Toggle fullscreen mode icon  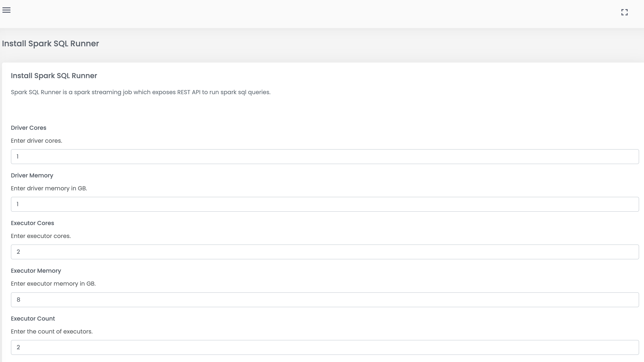(x=624, y=12)
